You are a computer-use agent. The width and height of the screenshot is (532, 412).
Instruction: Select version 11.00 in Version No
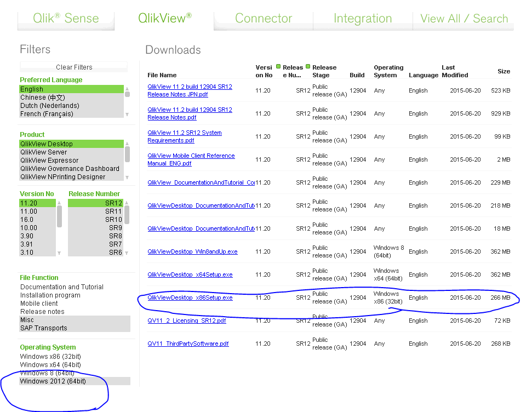[x=38, y=211]
